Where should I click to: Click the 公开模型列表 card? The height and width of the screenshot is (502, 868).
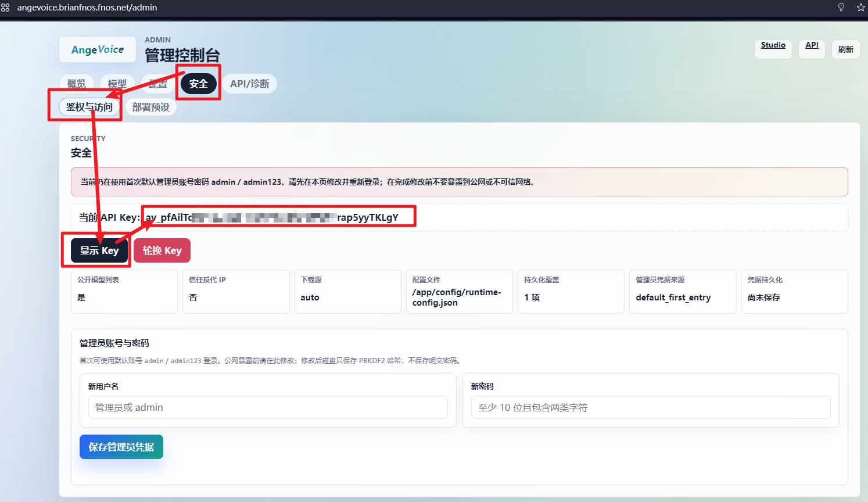(x=124, y=292)
